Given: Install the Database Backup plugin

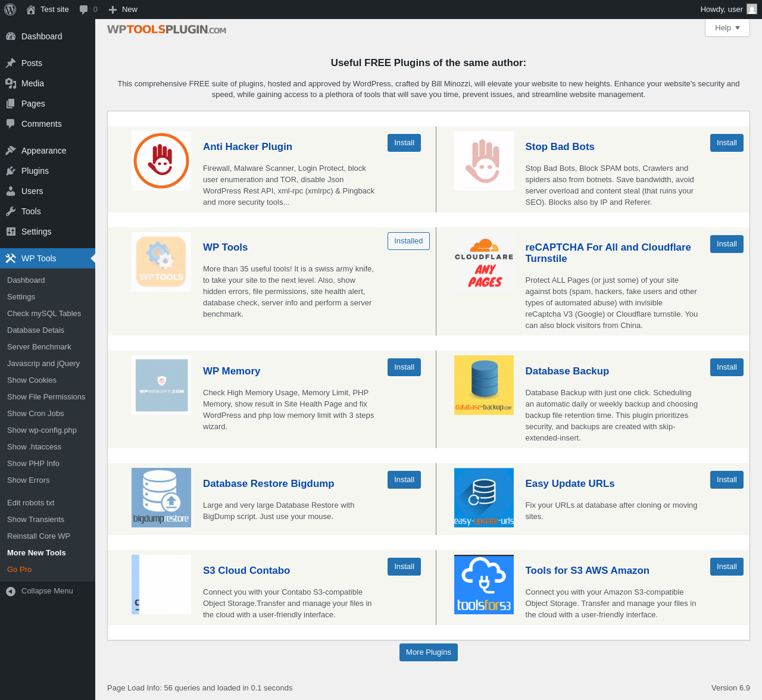Looking at the screenshot, I should [727, 367].
